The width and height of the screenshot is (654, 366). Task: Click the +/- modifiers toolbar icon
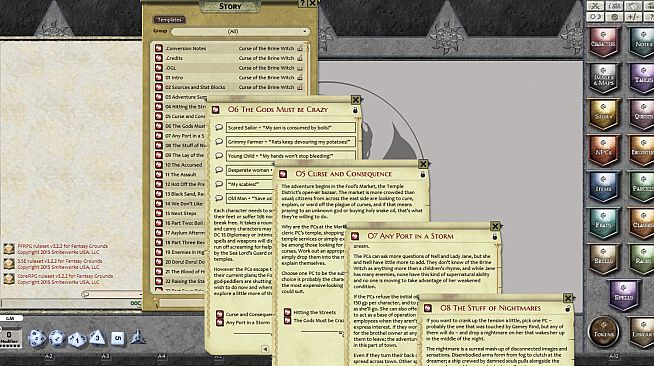(634, 17)
